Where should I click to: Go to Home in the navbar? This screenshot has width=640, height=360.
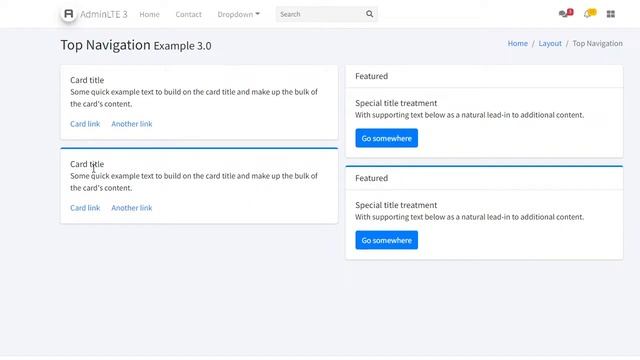click(x=149, y=14)
